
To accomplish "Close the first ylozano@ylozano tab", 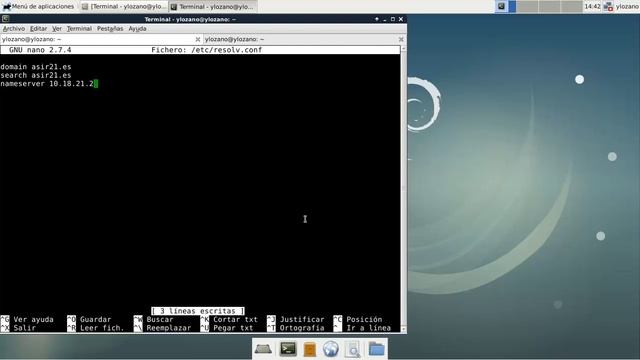I will click(x=198, y=39).
